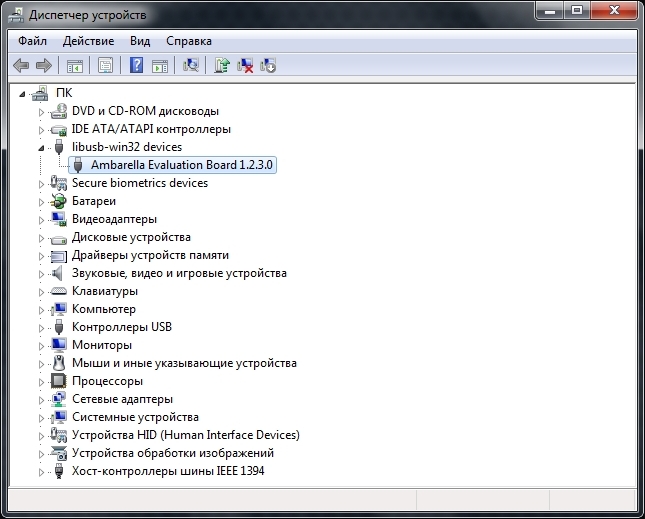Click the blue question mark Help icon
The width and height of the screenshot is (645, 519).
[x=136, y=66]
